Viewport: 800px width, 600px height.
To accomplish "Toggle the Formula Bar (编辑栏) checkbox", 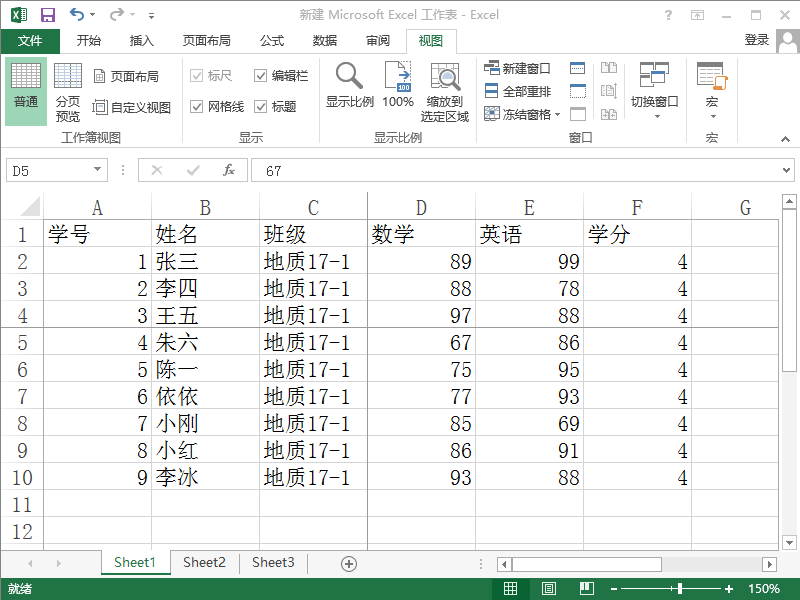I will click(260, 76).
